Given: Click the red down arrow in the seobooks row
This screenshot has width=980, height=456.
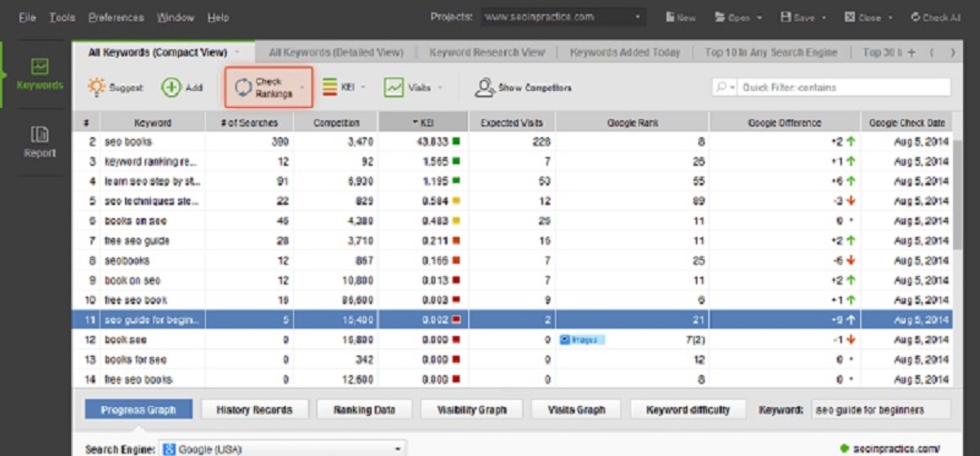Looking at the screenshot, I should click(x=850, y=261).
